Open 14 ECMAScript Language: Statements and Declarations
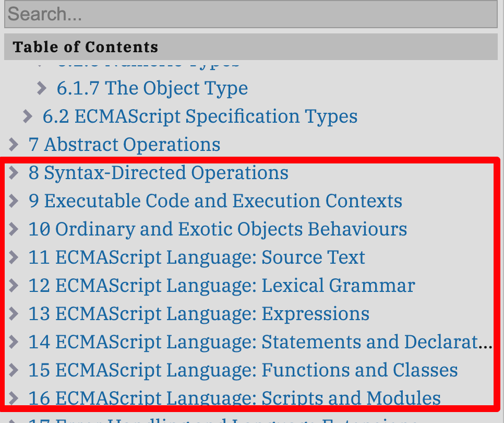504x423 pixels. pyautogui.click(x=260, y=342)
